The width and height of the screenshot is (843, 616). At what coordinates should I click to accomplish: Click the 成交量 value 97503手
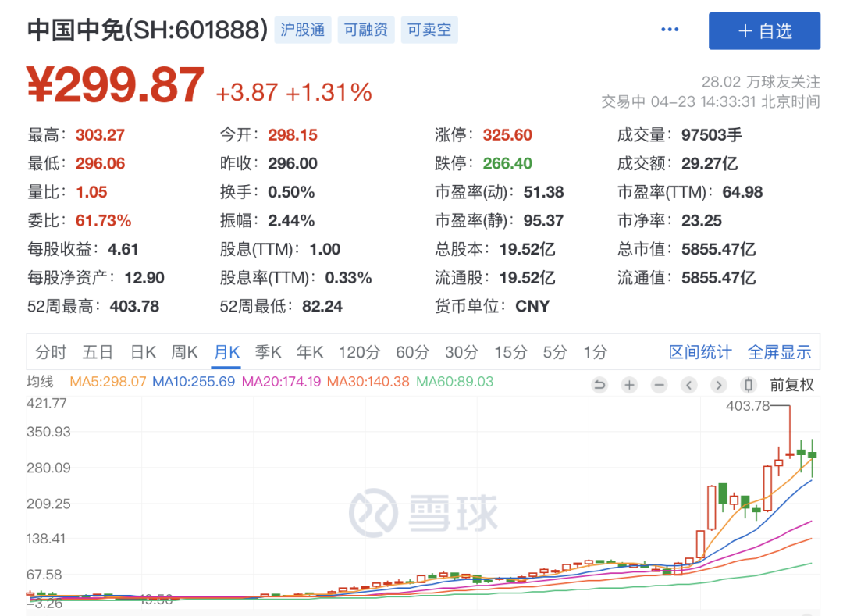pyautogui.click(x=711, y=135)
